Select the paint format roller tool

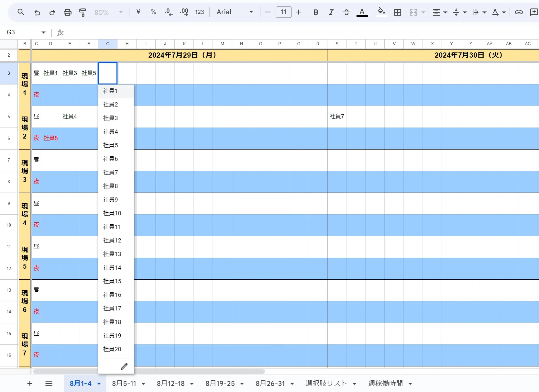(82, 12)
